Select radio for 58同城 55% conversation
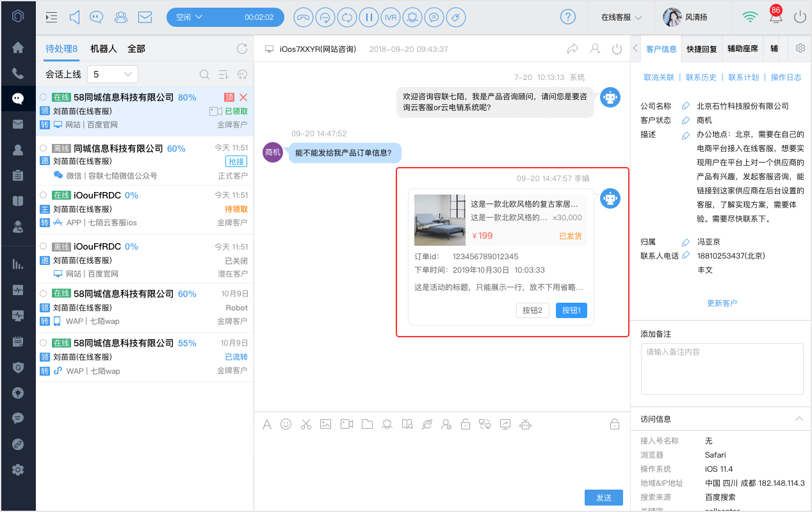 pyautogui.click(x=43, y=343)
